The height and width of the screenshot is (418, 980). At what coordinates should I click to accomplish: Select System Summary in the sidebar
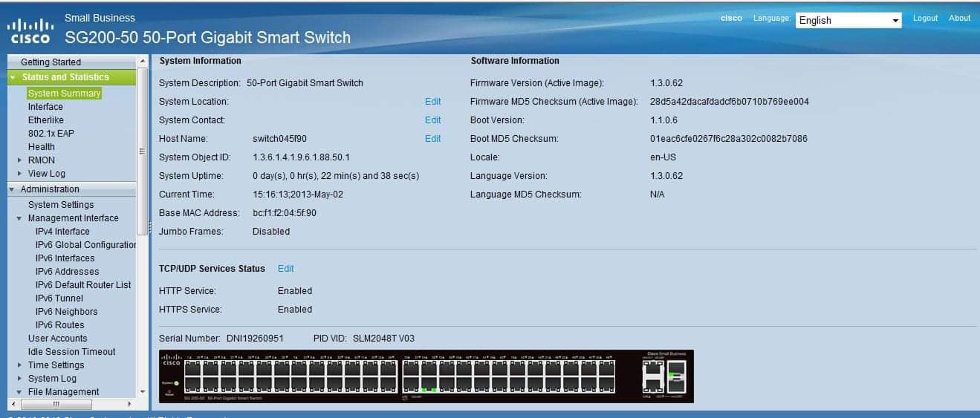(64, 94)
